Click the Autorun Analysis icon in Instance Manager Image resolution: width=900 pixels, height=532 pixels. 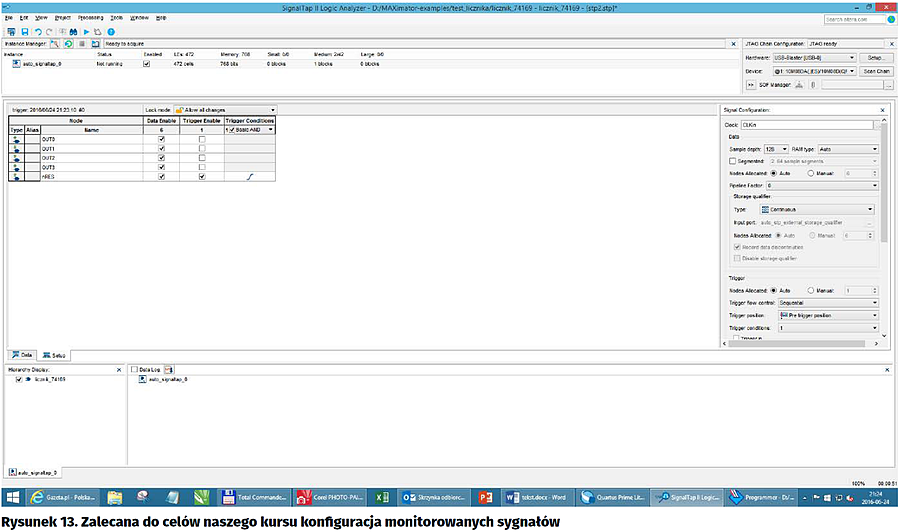click(x=67, y=45)
